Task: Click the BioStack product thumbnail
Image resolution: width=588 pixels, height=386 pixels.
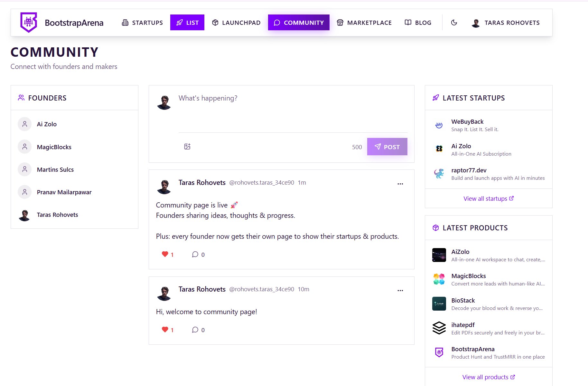Action: [439, 304]
